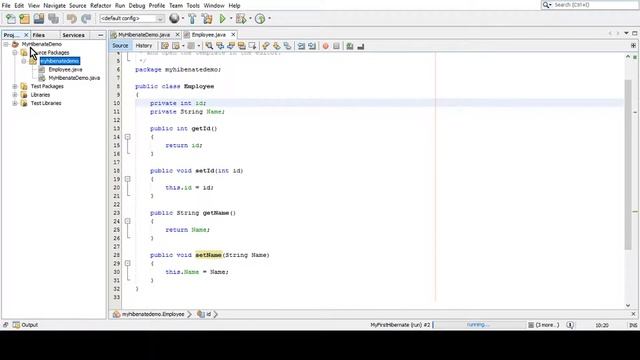Viewport: 640px width, 360px height.
Task: Click the Previous Bookmark icon in editor toolbar
Action: pos(266,46)
